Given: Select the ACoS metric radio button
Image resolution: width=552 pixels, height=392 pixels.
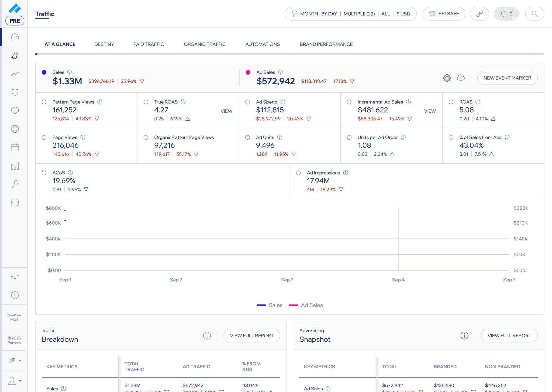Looking at the screenshot, I should [44, 173].
